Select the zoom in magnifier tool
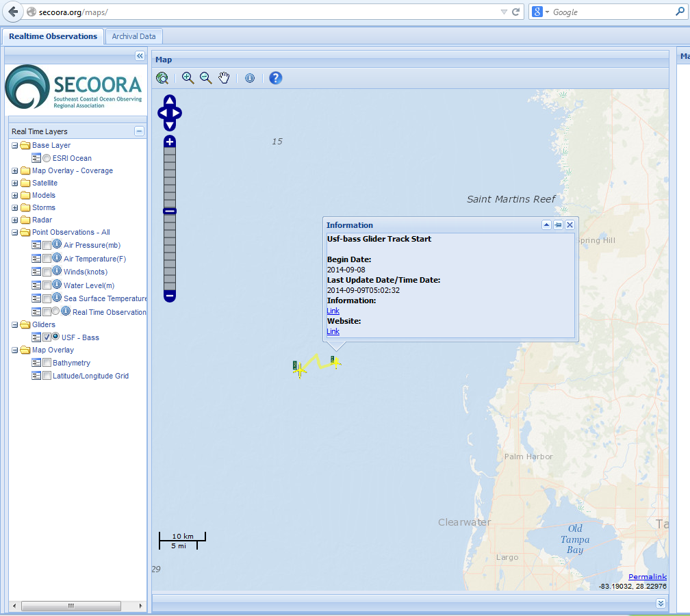 [x=188, y=78]
